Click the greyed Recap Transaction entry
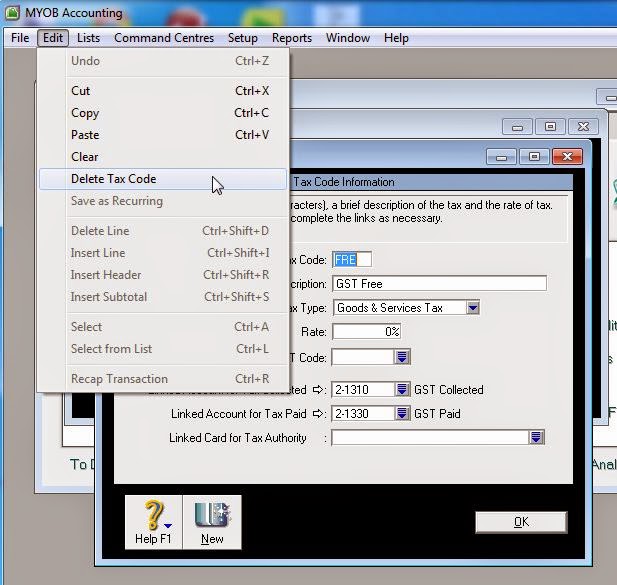Viewport: 617px width, 585px height. click(163, 379)
